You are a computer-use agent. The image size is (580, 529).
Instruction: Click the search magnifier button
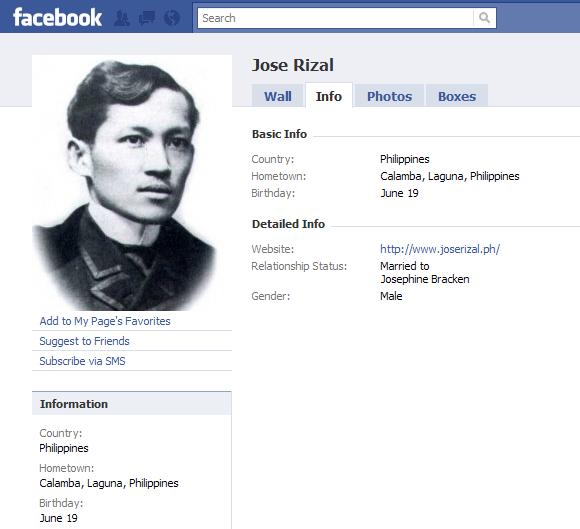coord(485,18)
